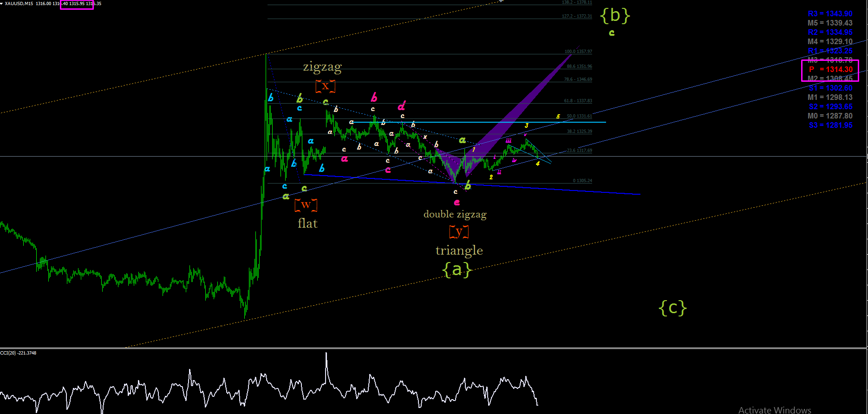Click the S1 = 1302.60 support level
The image size is (868, 414).
830,88
